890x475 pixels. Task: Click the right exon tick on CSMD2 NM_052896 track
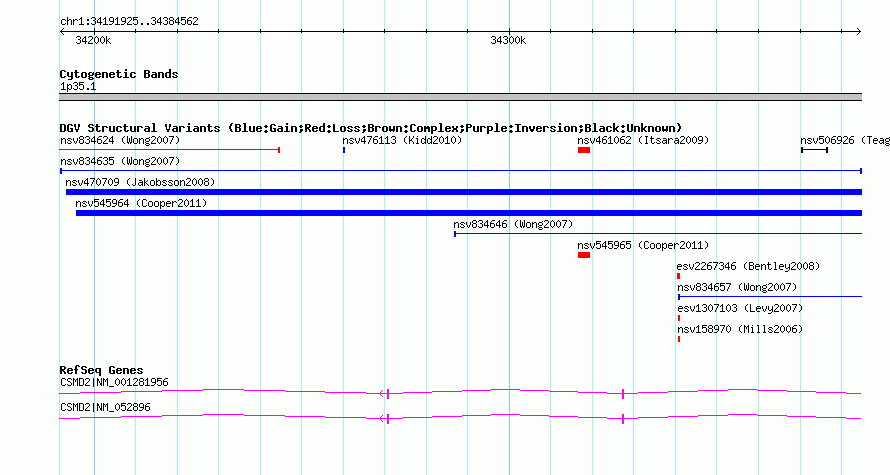pyautogui.click(x=623, y=419)
